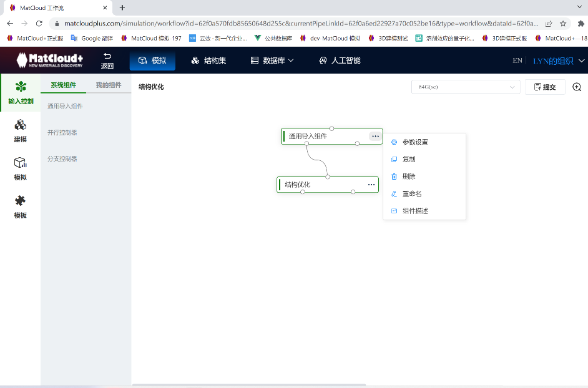
Task: Click the 返回 back button
Action: [106, 61]
